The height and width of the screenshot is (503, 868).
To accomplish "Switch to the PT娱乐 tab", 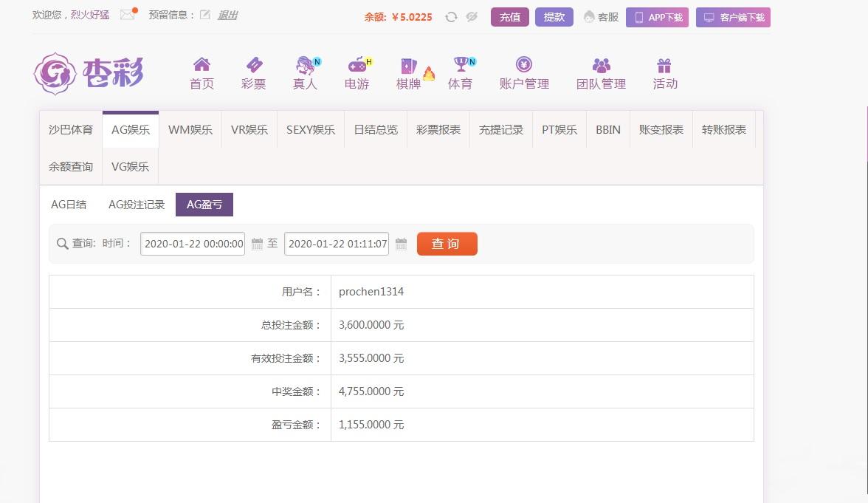I will tap(559, 130).
